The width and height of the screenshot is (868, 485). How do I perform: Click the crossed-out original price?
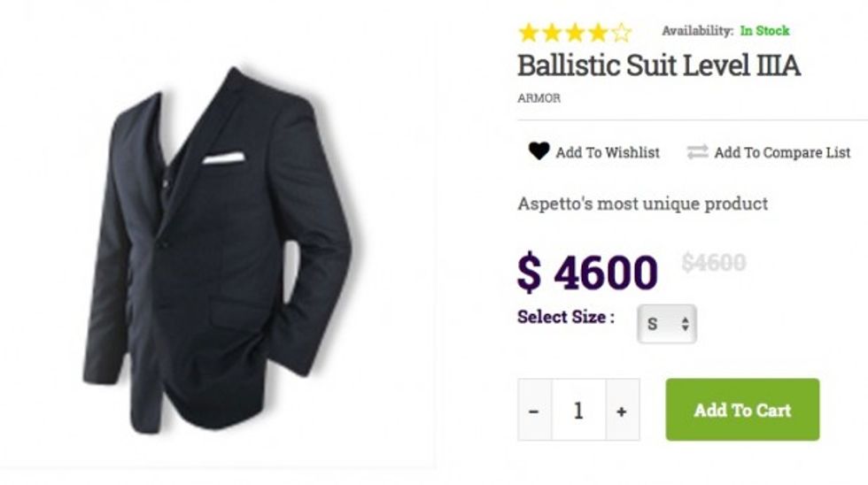(713, 263)
